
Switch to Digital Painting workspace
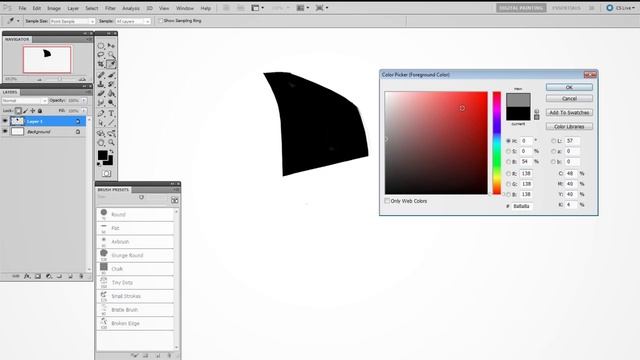[521, 8]
